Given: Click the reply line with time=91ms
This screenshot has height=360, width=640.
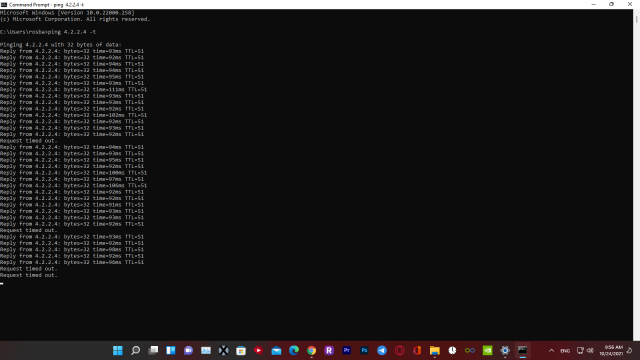Looking at the screenshot, I should pyautogui.click(x=72, y=205).
